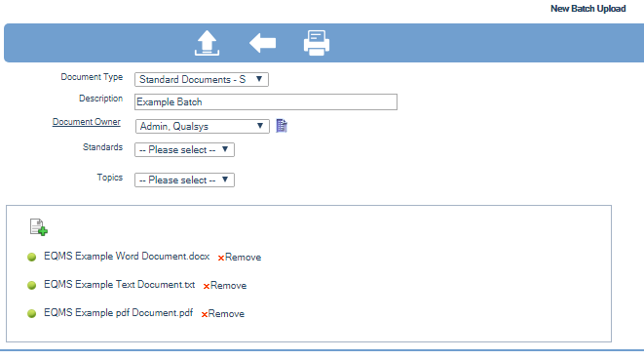Remove EQMS Example pdf Document.pdf
644x360 pixels.
pos(222,314)
